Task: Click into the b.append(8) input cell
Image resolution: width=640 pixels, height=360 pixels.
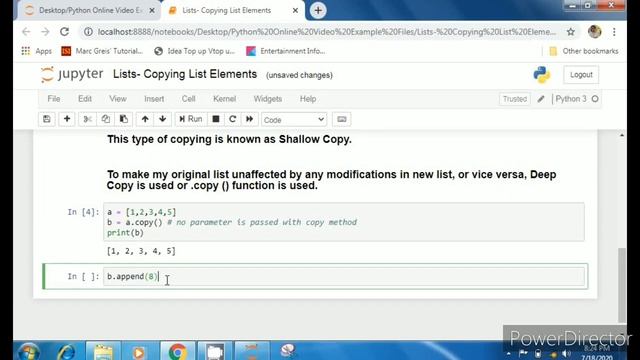Action: (x=344, y=277)
